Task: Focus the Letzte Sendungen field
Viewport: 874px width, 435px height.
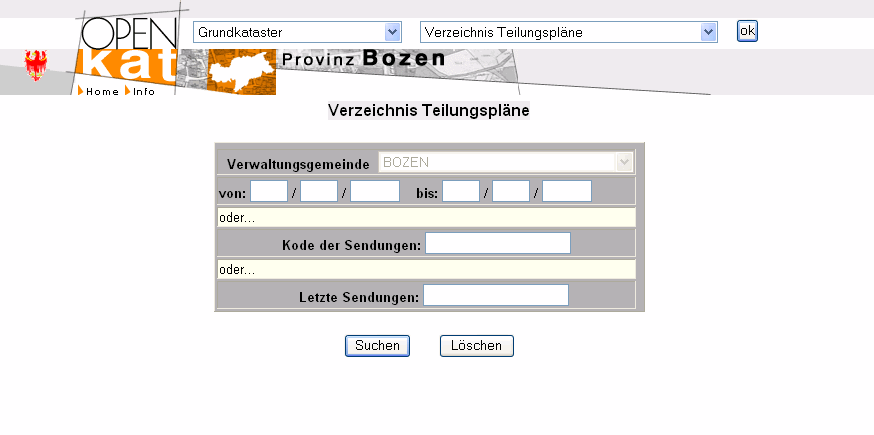Action: pos(496,295)
